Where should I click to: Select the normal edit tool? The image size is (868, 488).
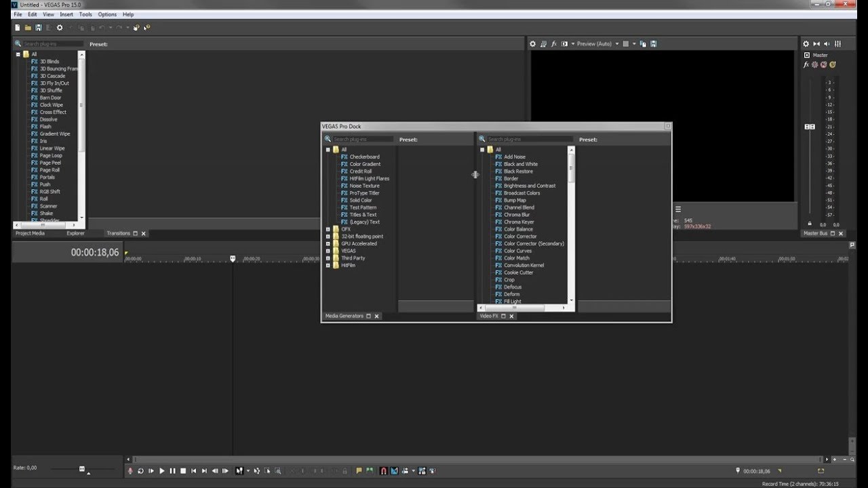tap(239, 470)
